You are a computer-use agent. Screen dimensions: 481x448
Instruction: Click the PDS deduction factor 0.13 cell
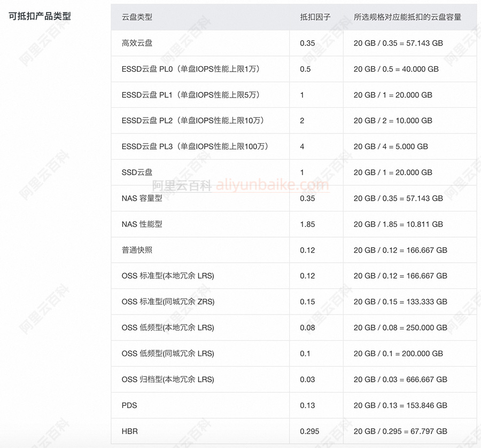[x=307, y=405]
